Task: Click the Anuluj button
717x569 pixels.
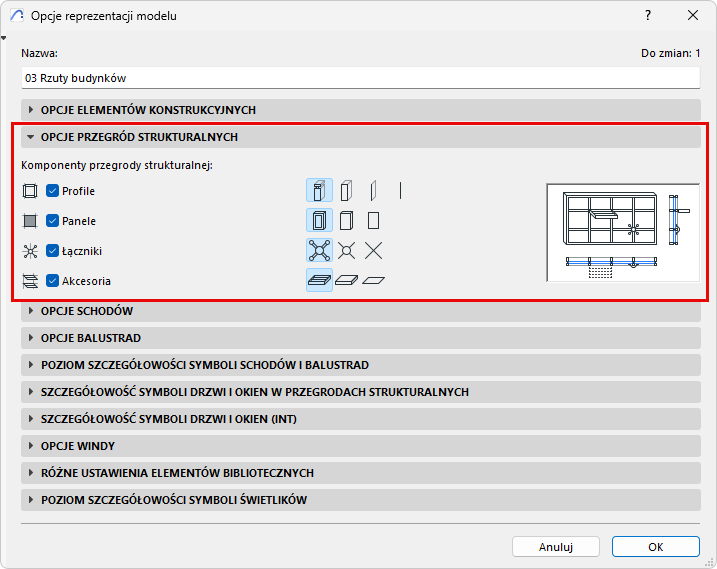Action: (x=556, y=547)
